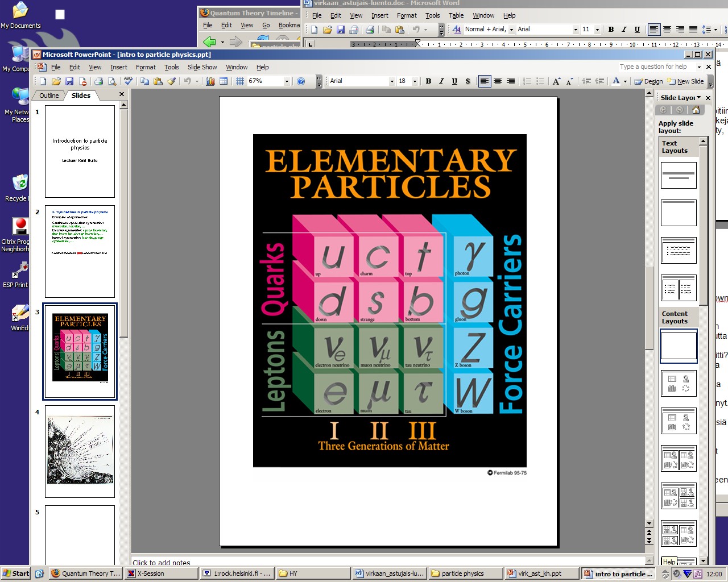Open Word font size dropdown 11

597,29
